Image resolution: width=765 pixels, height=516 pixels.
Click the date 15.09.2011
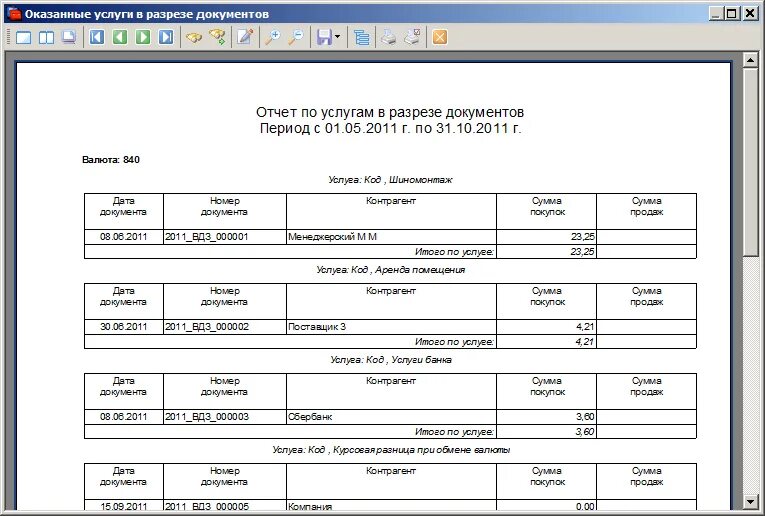point(123,506)
